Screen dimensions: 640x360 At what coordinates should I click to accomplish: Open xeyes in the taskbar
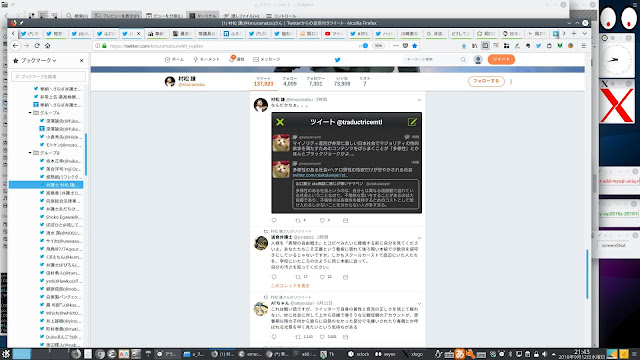pos(385,354)
